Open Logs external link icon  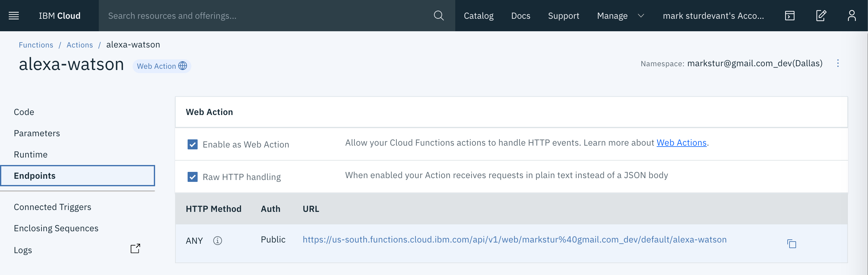tap(135, 249)
